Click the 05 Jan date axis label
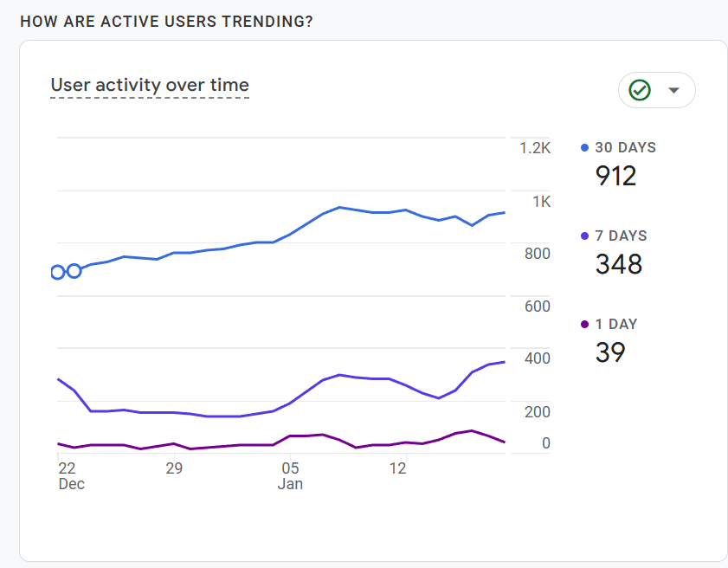This screenshot has width=728, height=568. point(290,476)
